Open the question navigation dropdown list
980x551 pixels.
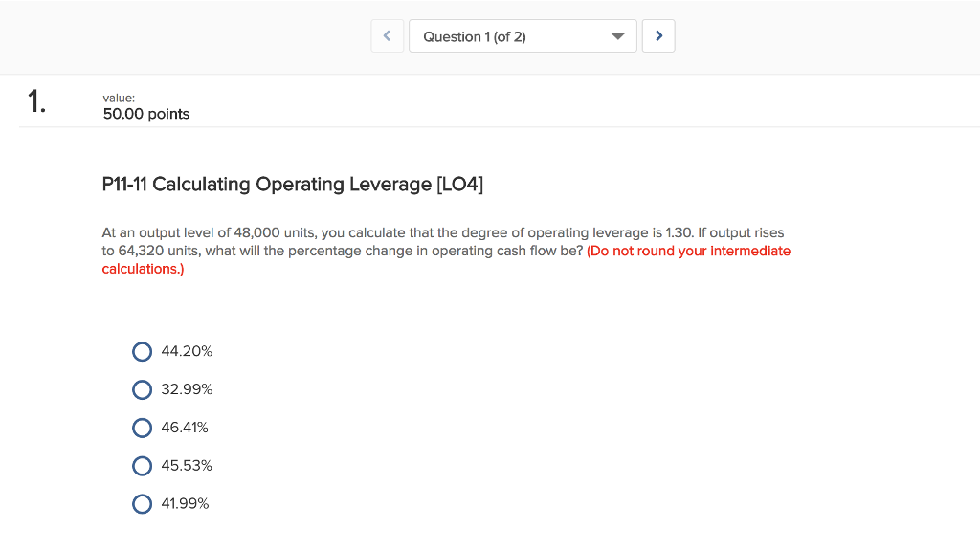click(523, 35)
